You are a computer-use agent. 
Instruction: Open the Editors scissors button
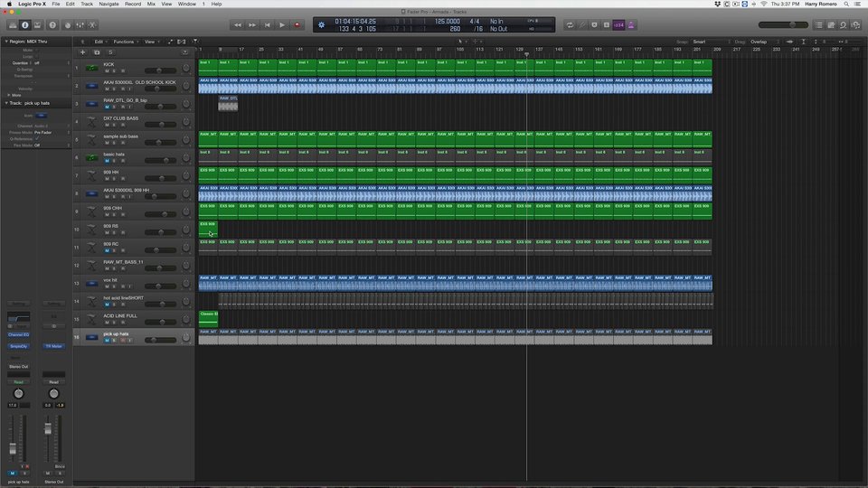(92, 25)
